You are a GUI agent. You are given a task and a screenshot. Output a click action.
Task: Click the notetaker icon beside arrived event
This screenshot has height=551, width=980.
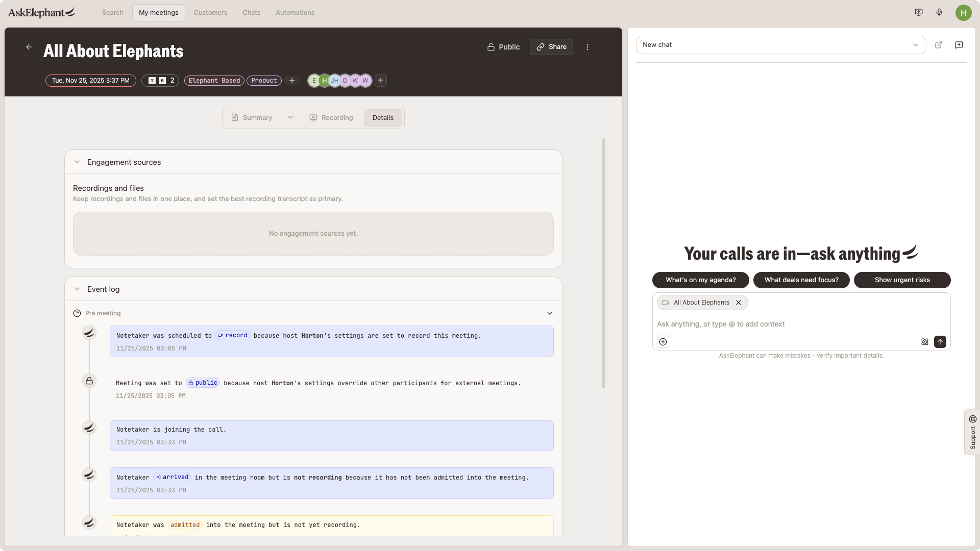pos(89,474)
